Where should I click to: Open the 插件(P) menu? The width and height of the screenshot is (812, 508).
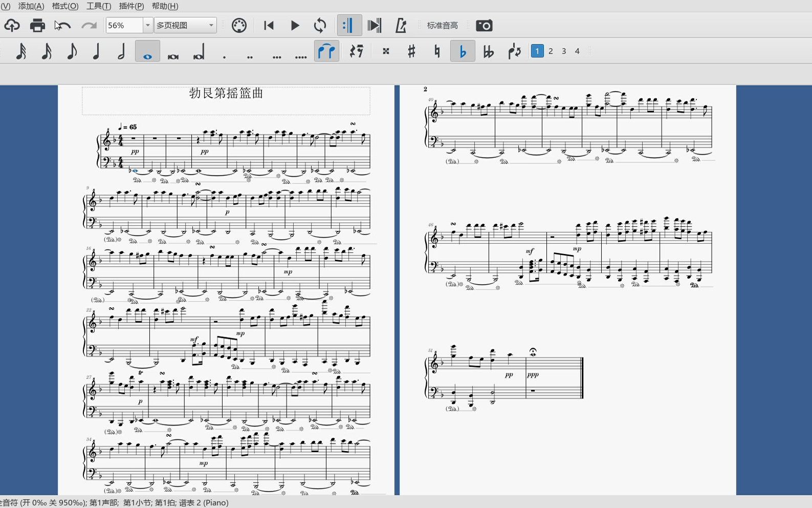click(131, 6)
